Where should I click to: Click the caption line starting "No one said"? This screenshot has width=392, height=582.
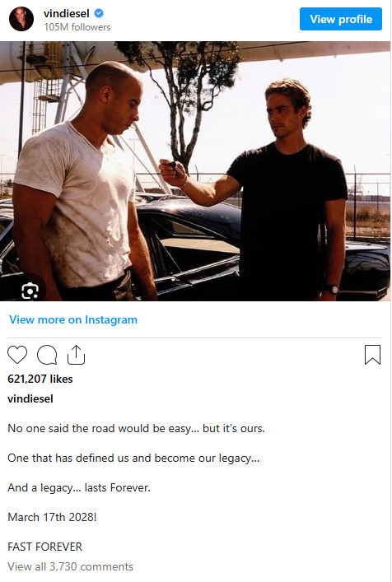[136, 428]
